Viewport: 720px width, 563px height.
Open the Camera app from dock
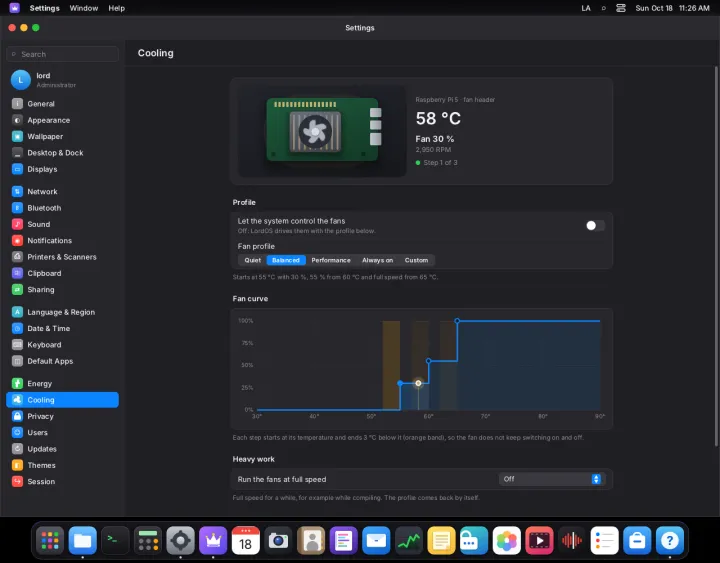pyautogui.click(x=278, y=540)
